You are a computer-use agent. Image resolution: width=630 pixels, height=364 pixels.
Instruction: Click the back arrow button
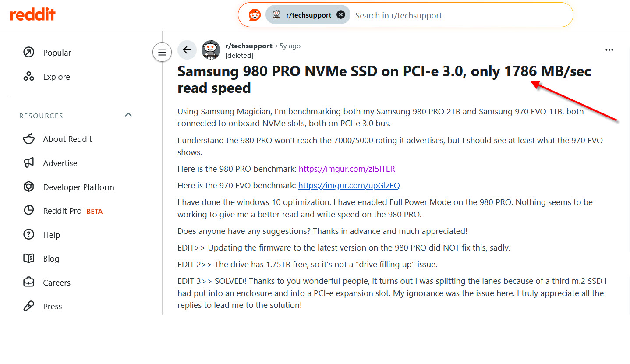click(x=187, y=50)
